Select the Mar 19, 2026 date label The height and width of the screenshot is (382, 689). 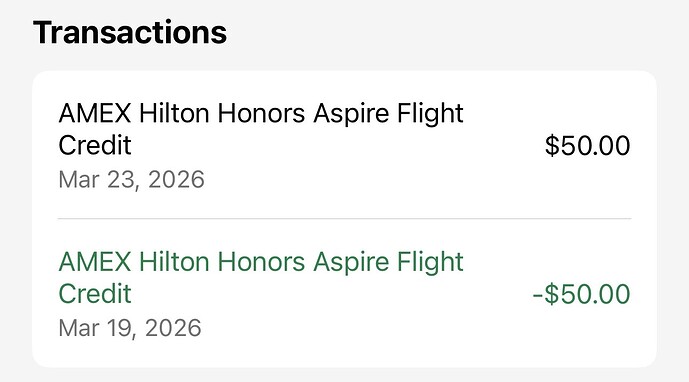[130, 328]
